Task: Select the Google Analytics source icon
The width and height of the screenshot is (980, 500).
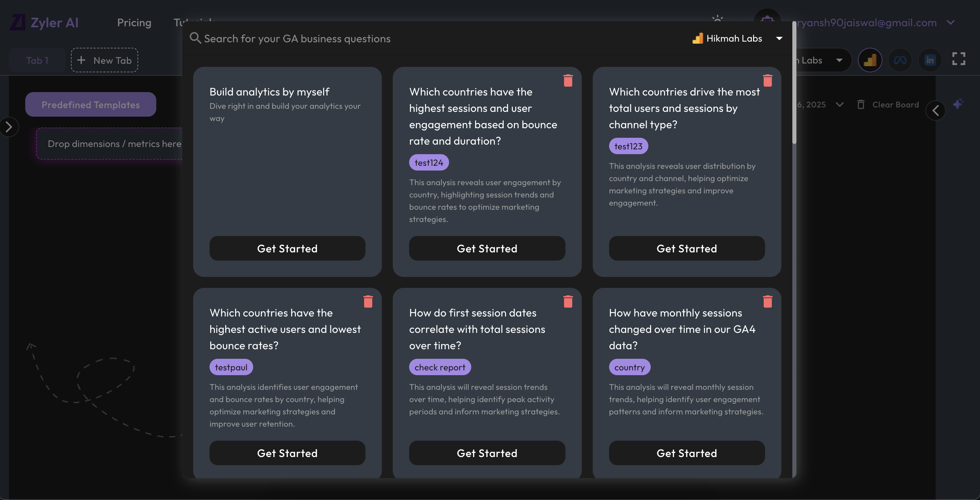Action: 870,60
